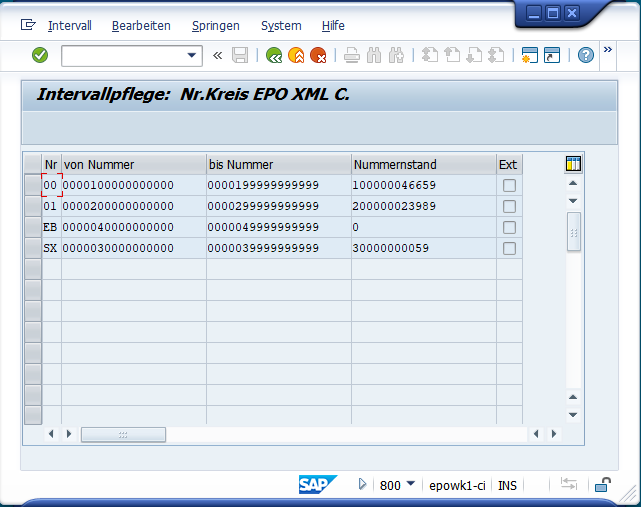641x507 pixels.
Task: Toggle Ext checkbox for row 01
Action: click(x=509, y=206)
